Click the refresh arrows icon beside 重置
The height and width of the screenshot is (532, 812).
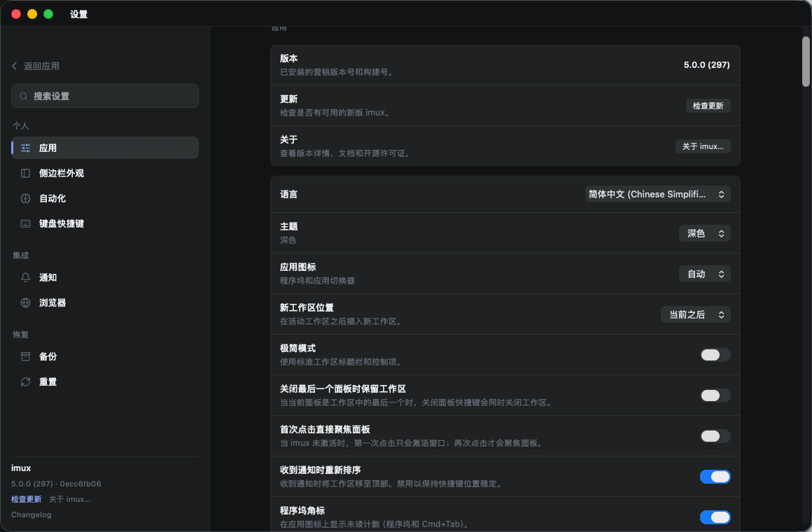[25, 381]
